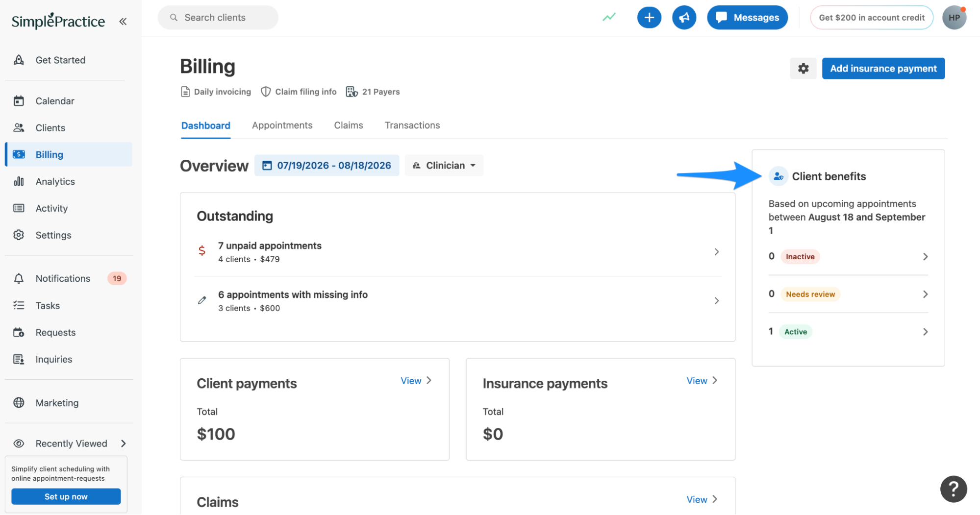Click the blue plus create button
The image size is (980, 515).
[649, 18]
